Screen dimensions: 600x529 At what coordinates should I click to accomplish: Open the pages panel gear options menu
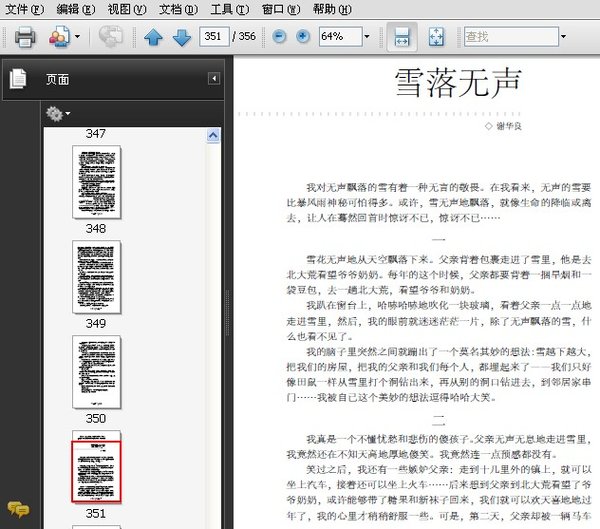point(57,113)
